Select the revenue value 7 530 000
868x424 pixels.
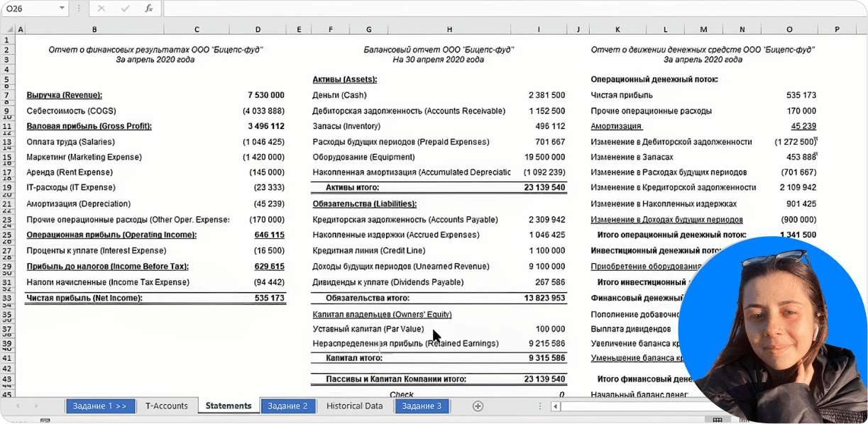(266, 95)
